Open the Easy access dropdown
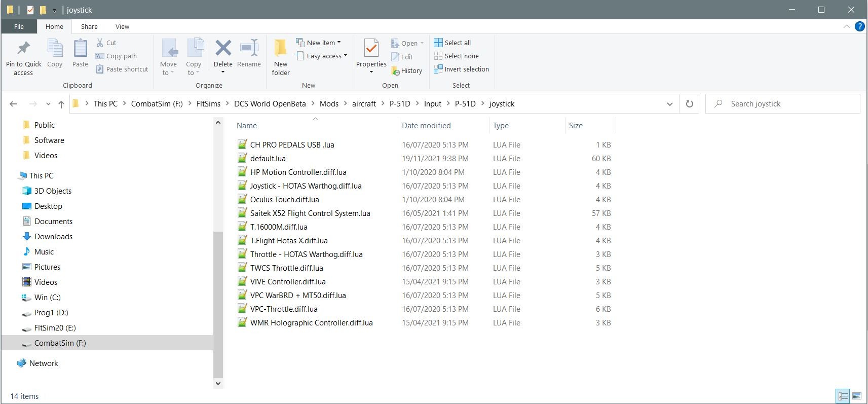The image size is (868, 404). click(321, 56)
